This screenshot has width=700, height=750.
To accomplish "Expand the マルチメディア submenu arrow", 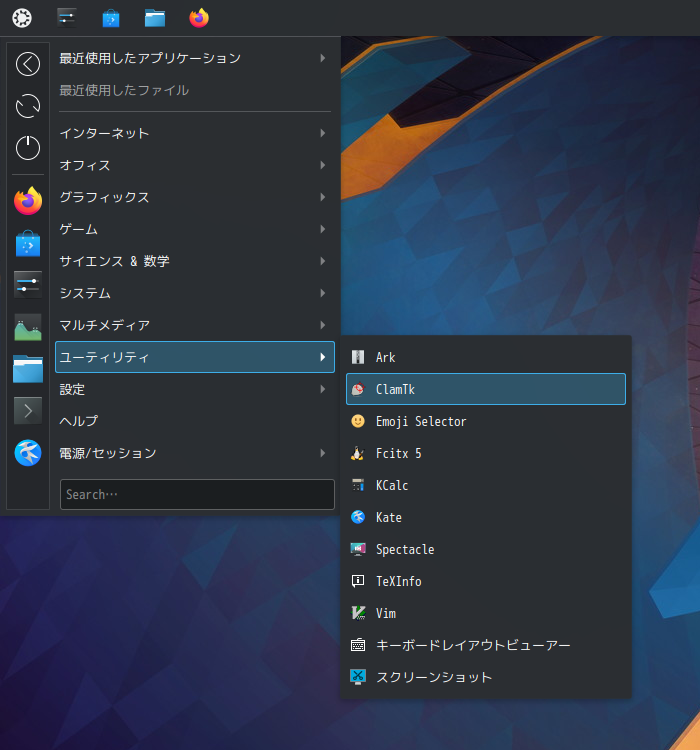I will click(323, 325).
